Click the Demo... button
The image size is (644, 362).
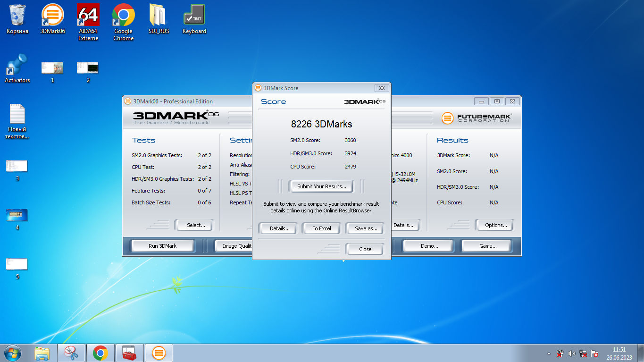(429, 246)
